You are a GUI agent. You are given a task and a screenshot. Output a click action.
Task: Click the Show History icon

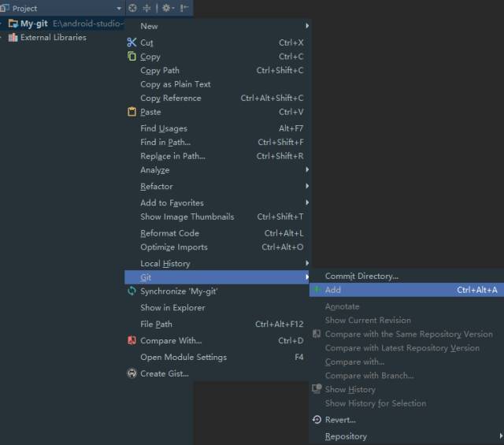point(317,389)
